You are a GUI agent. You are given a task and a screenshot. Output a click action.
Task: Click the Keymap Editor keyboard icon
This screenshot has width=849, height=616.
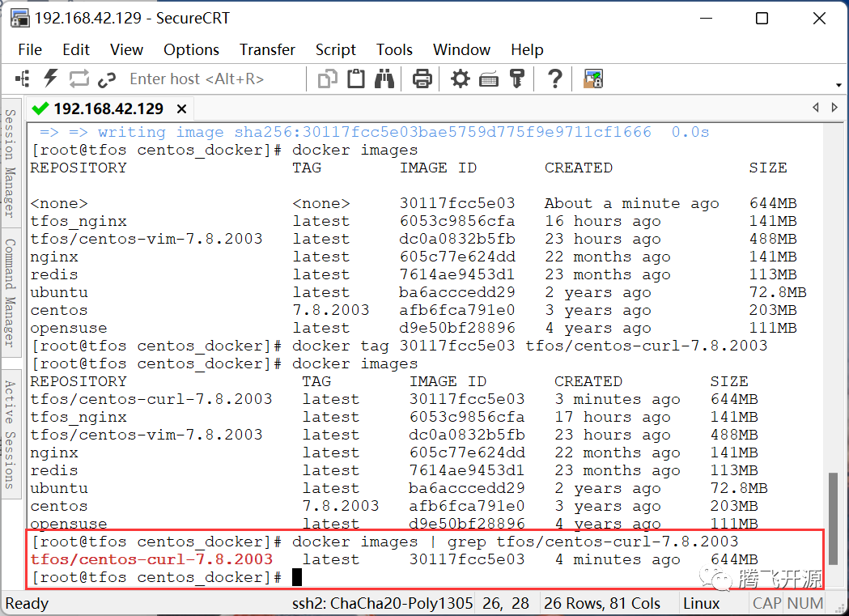488,80
